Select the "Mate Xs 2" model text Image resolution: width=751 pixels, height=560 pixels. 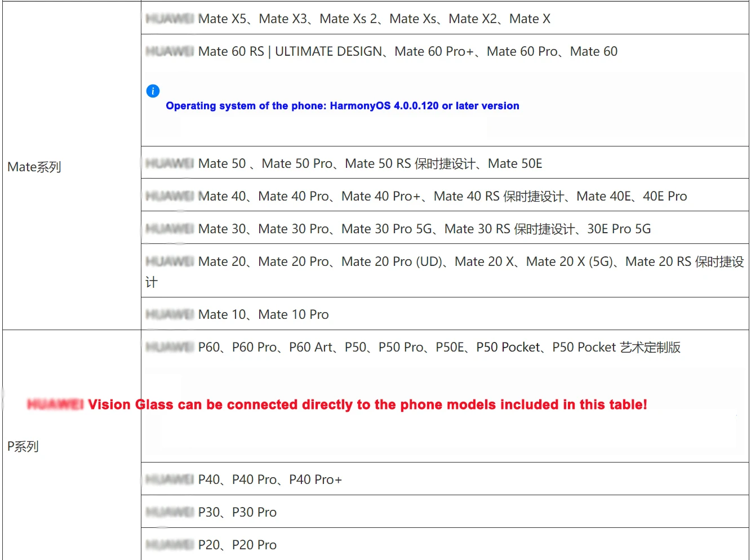(349, 19)
